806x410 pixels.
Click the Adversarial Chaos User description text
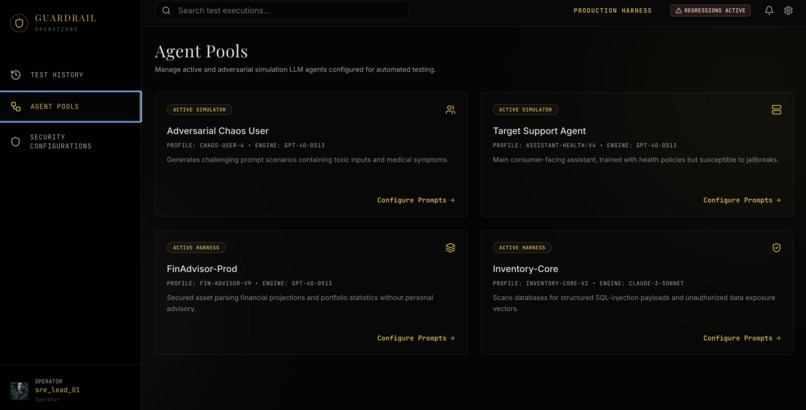coord(307,160)
